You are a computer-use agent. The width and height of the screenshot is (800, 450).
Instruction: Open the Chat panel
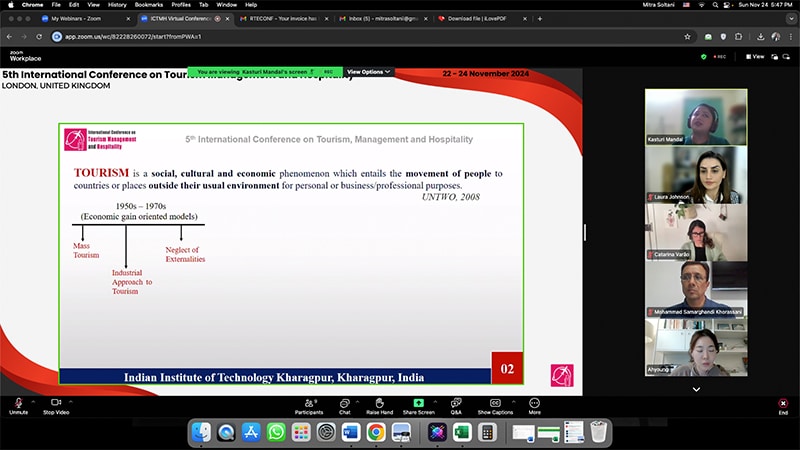click(344, 403)
